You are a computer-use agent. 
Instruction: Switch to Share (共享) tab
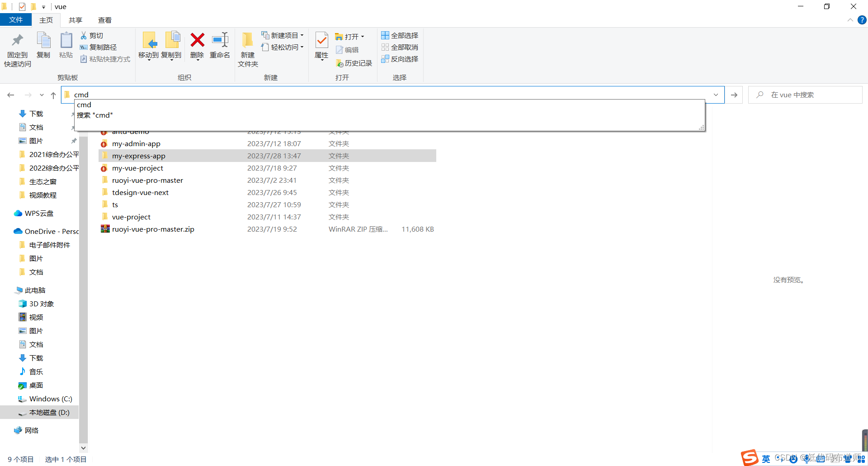(x=75, y=20)
